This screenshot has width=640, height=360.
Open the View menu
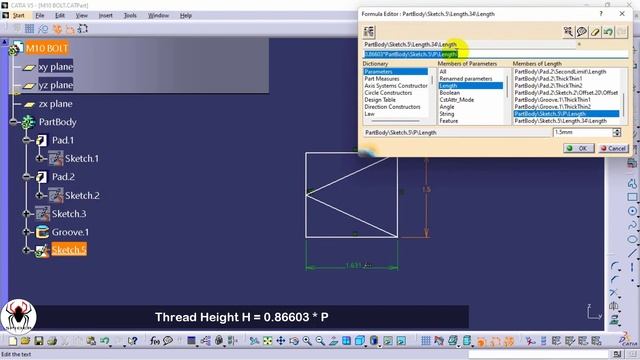(82, 16)
